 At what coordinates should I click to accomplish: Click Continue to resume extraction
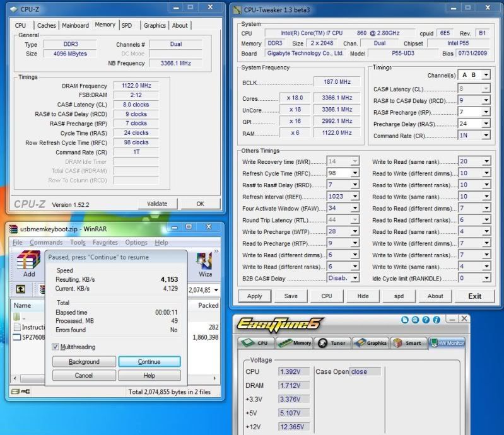(x=149, y=361)
